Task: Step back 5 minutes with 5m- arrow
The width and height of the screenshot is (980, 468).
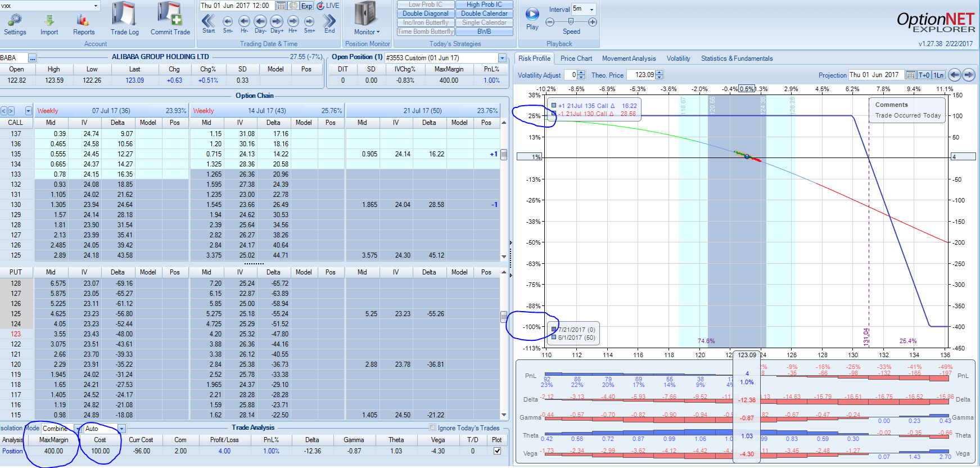Action: [x=228, y=21]
